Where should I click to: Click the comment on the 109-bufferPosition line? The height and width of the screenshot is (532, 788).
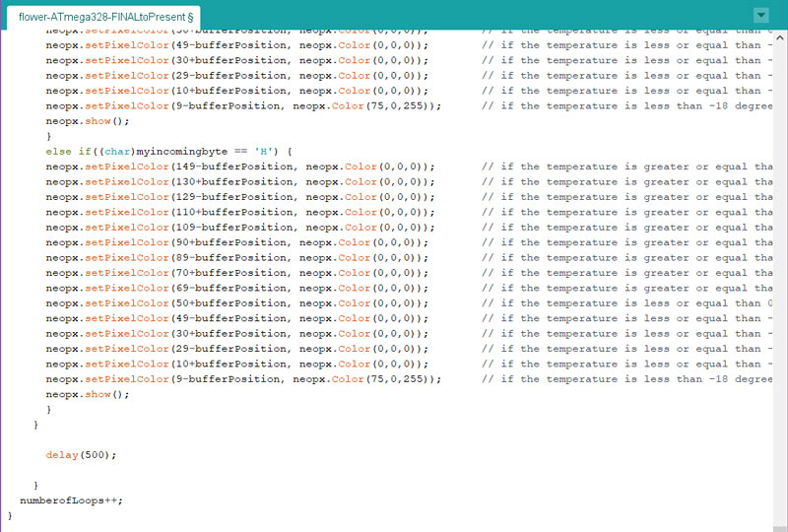coord(627,228)
